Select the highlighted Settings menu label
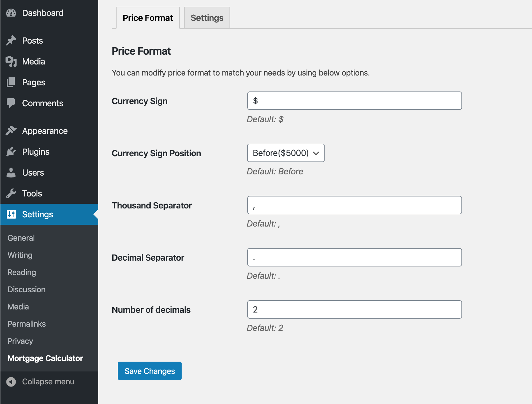This screenshot has height=404, width=532. [x=38, y=214]
